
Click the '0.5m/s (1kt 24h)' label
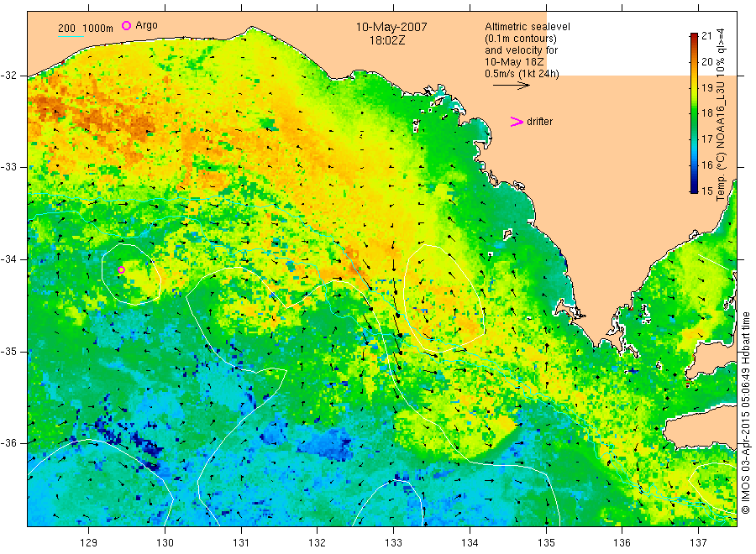pyautogui.click(x=522, y=74)
